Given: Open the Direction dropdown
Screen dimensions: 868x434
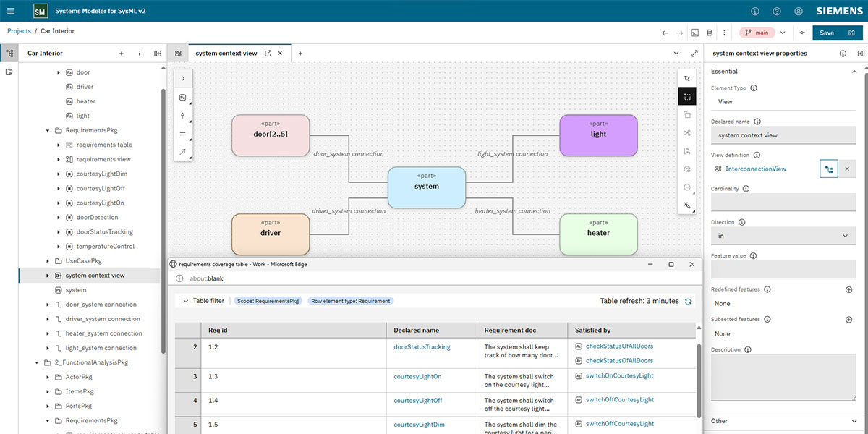Looking at the screenshot, I should pos(783,236).
